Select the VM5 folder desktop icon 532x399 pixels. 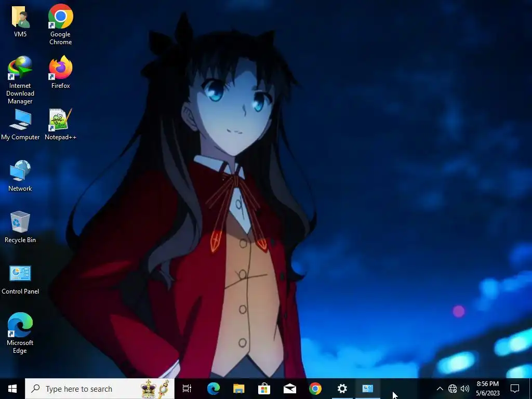[x=20, y=21]
